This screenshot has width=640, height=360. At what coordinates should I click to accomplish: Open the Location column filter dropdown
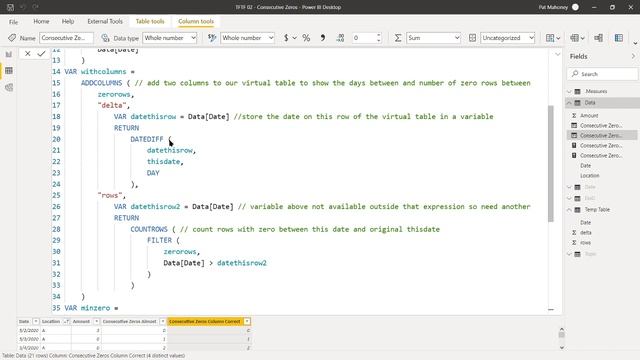(66, 322)
